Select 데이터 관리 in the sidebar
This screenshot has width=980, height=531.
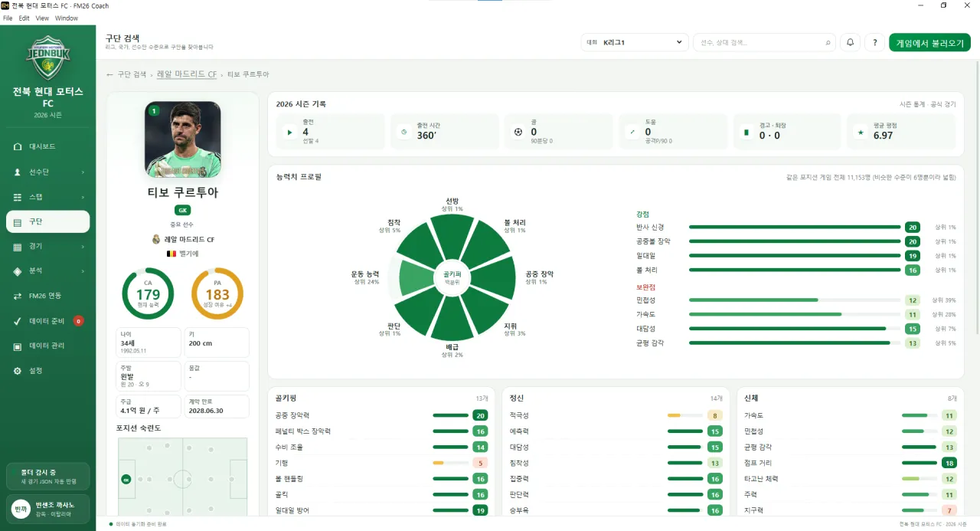(47, 346)
